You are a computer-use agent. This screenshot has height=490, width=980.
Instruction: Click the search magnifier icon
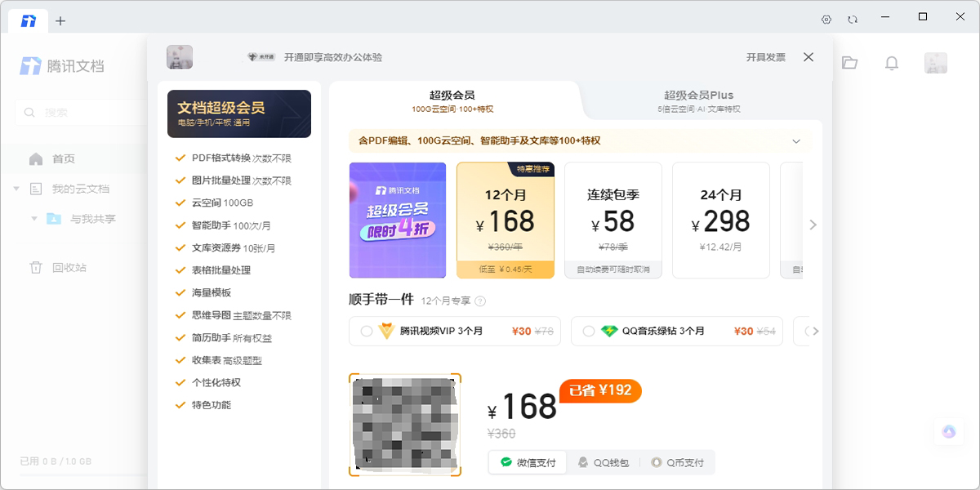(x=29, y=113)
